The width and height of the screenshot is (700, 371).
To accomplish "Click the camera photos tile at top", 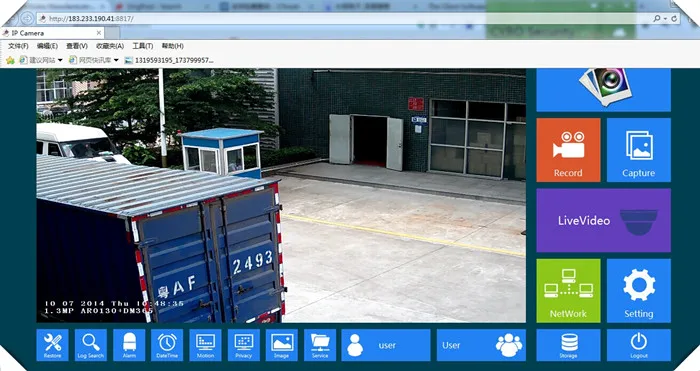I will click(604, 89).
